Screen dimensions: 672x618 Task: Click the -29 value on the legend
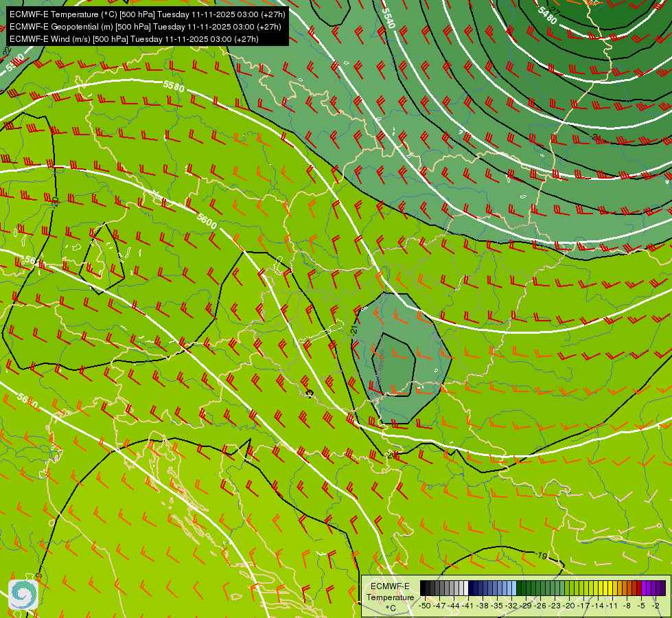click(x=526, y=606)
